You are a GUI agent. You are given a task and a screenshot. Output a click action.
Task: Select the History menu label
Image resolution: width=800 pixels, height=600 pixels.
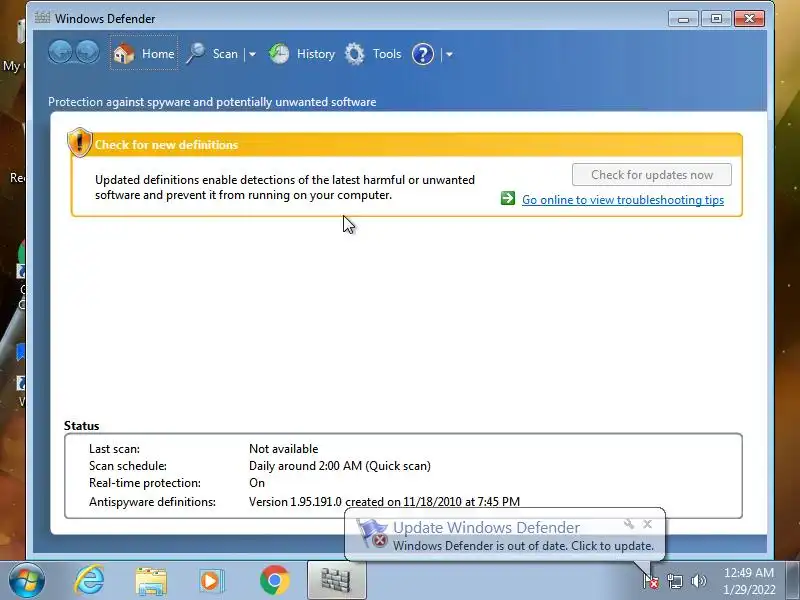coord(316,54)
